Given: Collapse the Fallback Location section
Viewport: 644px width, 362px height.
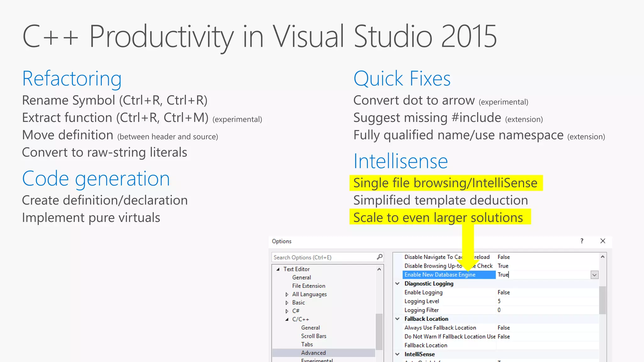Looking at the screenshot, I should [x=397, y=319].
